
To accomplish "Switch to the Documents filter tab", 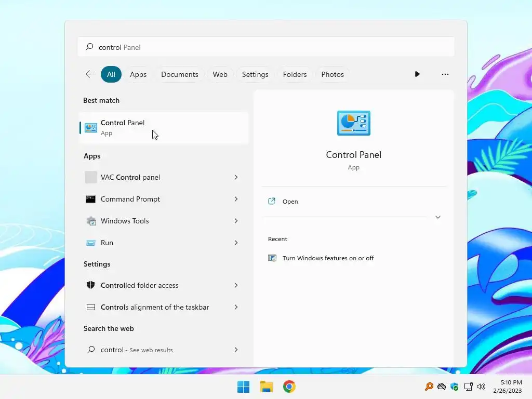I will 179,74.
